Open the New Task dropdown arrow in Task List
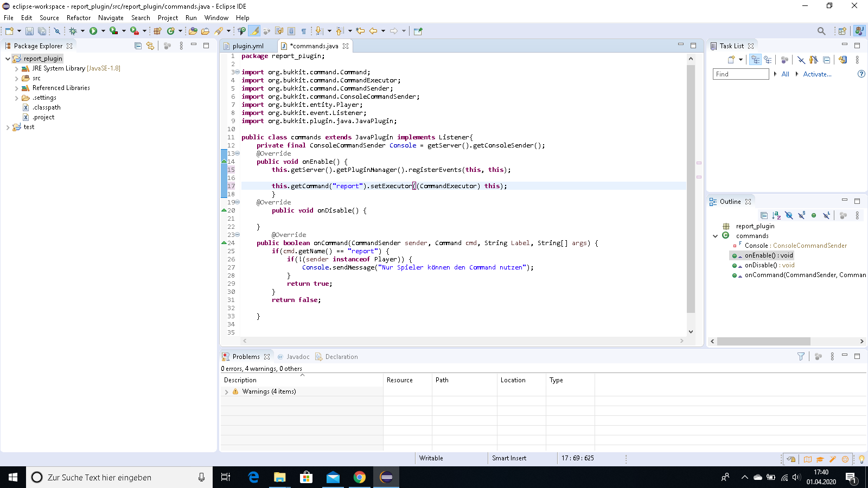 click(741, 60)
